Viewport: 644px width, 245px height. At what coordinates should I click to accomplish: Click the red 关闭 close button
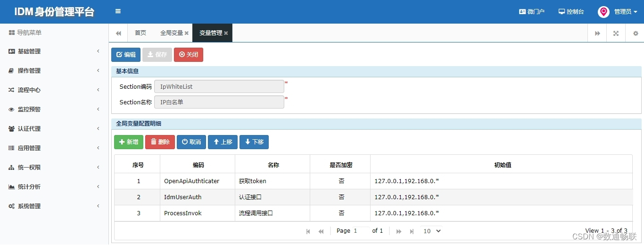tap(189, 55)
